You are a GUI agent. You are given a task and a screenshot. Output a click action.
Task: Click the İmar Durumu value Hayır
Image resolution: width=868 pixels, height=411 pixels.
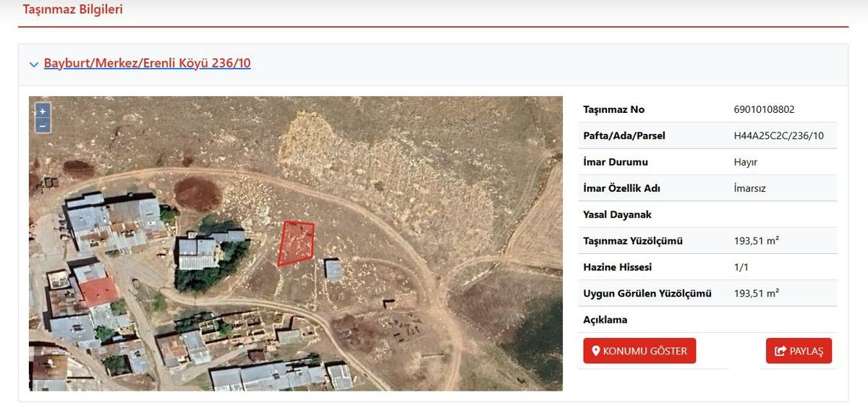745,162
